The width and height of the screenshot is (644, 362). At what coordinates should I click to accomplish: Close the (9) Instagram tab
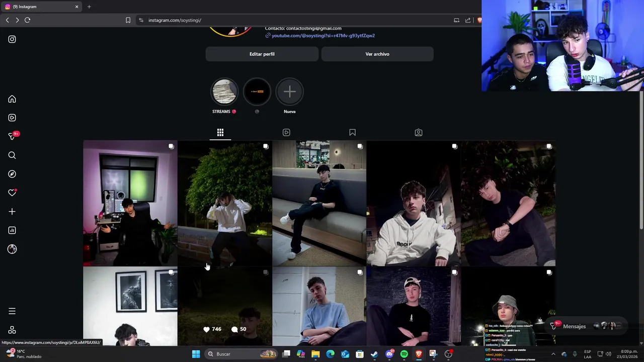[x=76, y=7]
